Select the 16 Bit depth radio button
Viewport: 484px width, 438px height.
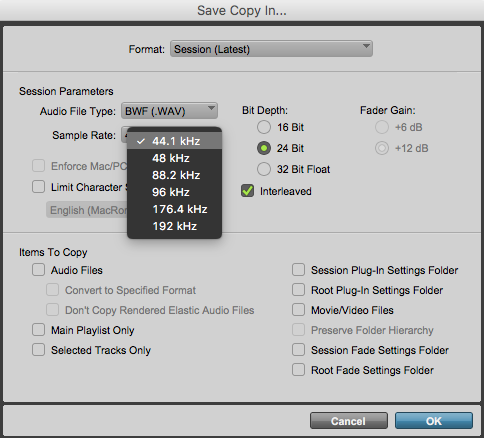click(264, 127)
